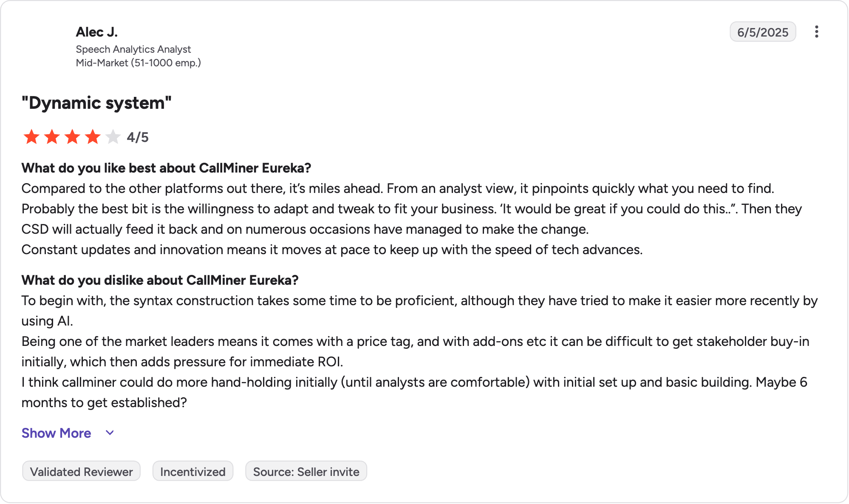This screenshot has width=849, height=504.
Task: Click the Validated Reviewer tag
Action: pyautogui.click(x=81, y=471)
